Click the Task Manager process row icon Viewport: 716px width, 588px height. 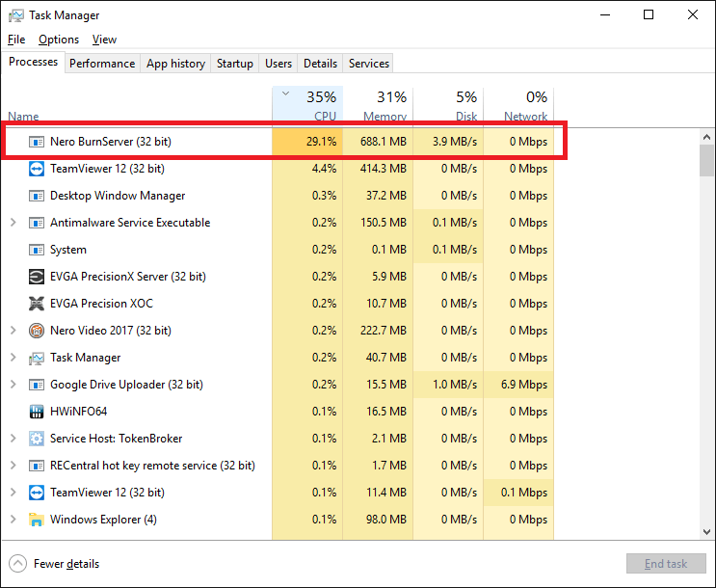tap(37, 358)
